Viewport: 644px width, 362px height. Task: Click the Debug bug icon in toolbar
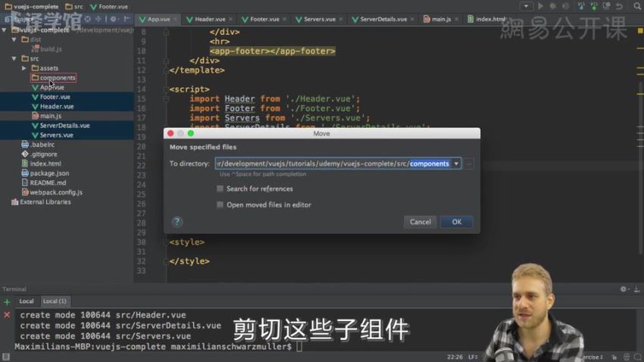(x=553, y=6)
